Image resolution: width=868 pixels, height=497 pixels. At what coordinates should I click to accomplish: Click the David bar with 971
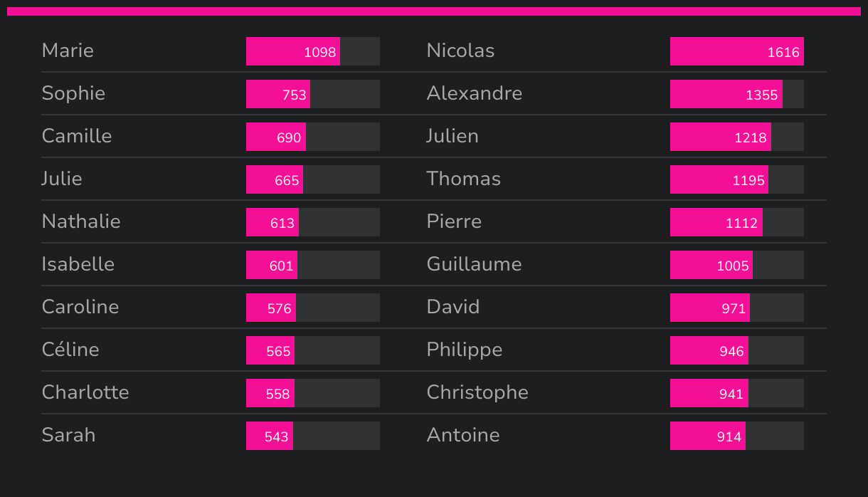[710, 308]
